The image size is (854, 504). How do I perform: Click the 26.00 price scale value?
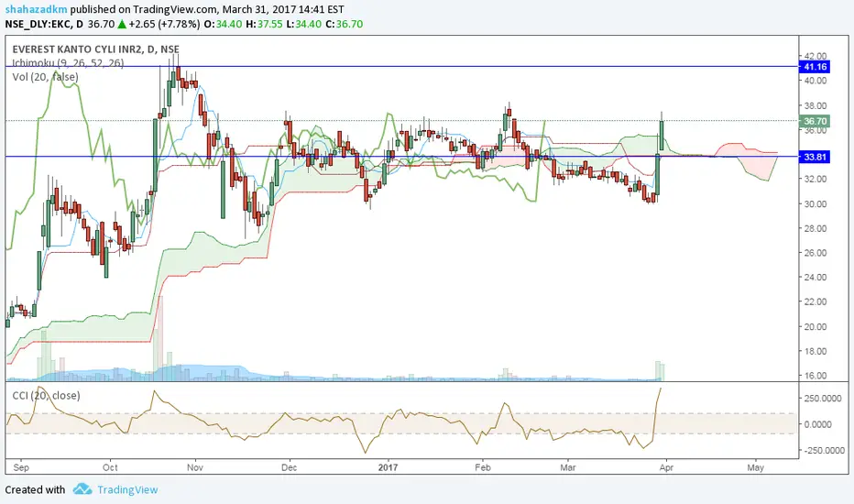[816, 253]
